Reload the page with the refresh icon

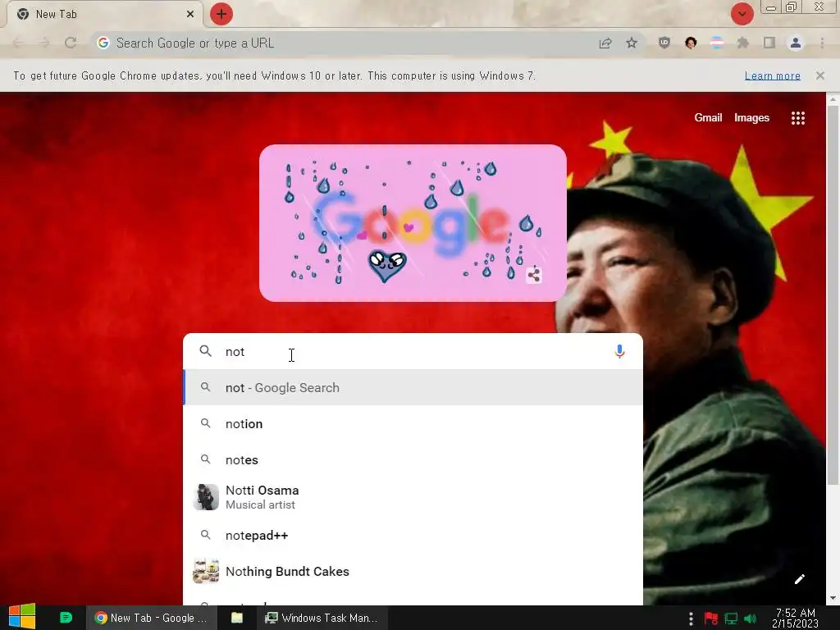pos(71,43)
